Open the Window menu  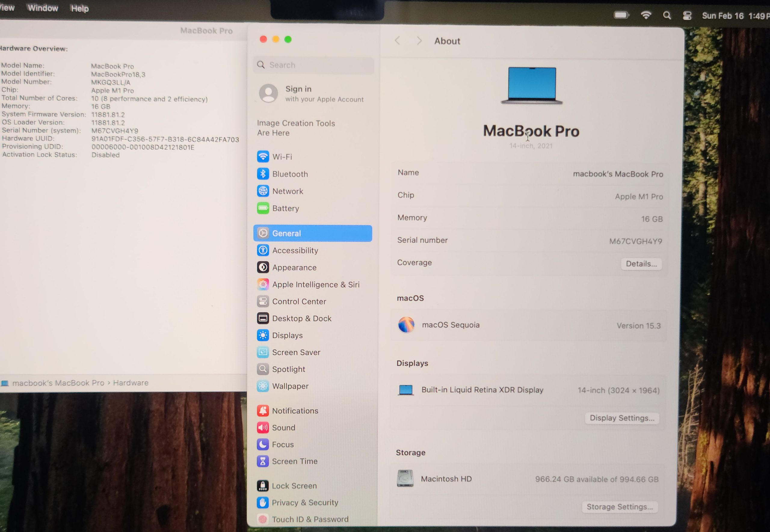(x=43, y=8)
